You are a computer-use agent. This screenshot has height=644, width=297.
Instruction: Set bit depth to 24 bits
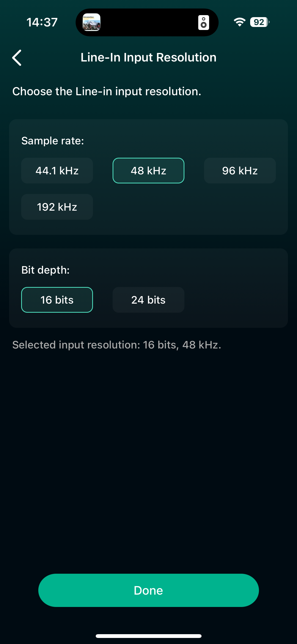pyautogui.click(x=148, y=300)
